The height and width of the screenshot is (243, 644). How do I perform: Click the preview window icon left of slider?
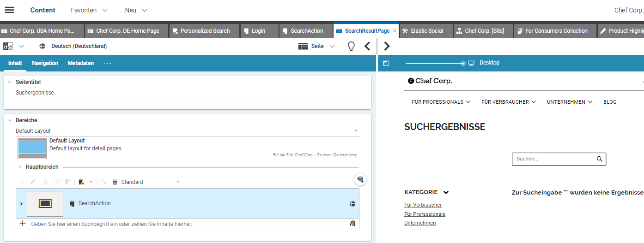386,63
